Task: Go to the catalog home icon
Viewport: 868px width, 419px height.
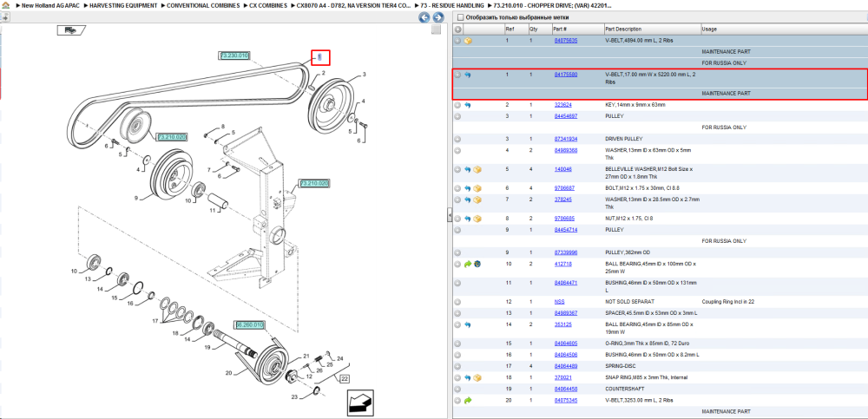Action: [x=5, y=5]
